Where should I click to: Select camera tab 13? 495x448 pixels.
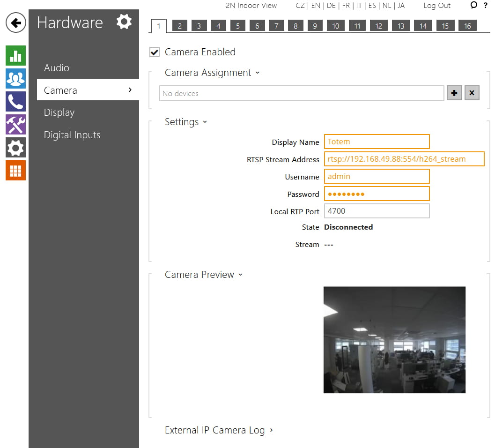pos(401,26)
